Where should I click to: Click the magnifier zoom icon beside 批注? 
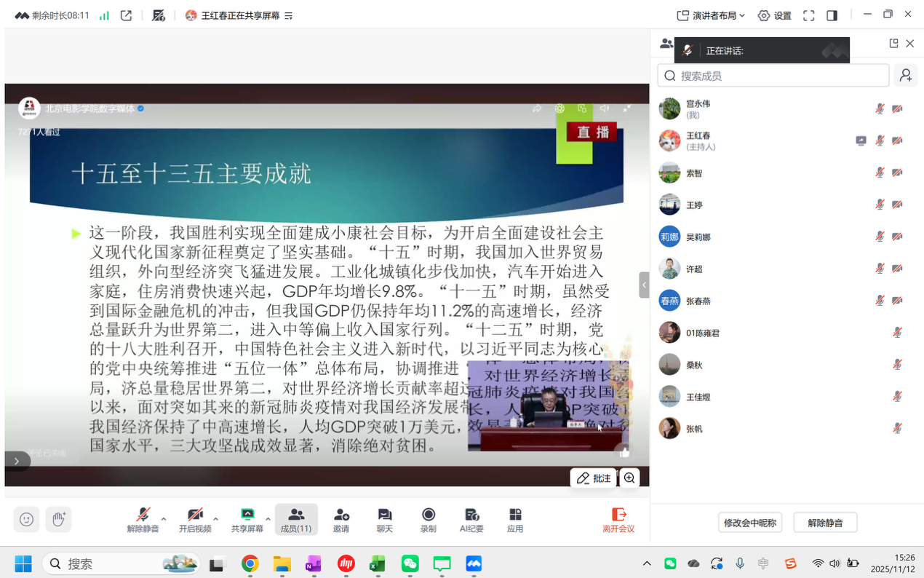click(x=629, y=478)
